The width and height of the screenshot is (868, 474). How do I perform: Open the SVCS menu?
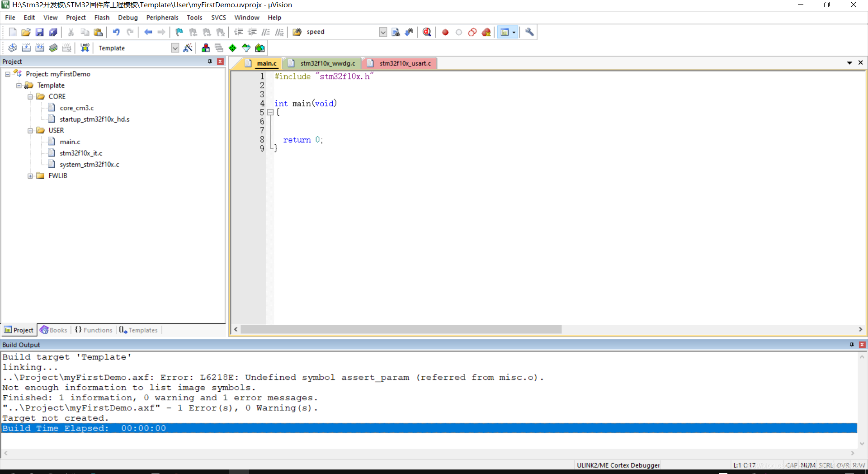[x=218, y=18]
